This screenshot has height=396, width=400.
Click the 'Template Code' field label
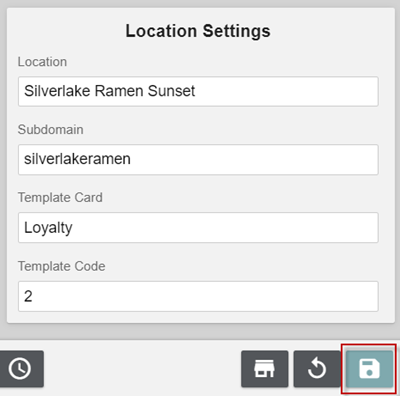click(x=61, y=266)
